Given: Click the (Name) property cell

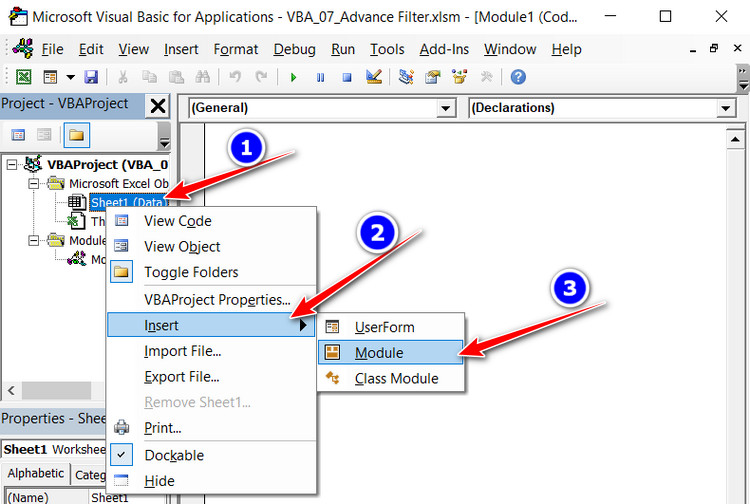Looking at the screenshot, I should coord(46,497).
